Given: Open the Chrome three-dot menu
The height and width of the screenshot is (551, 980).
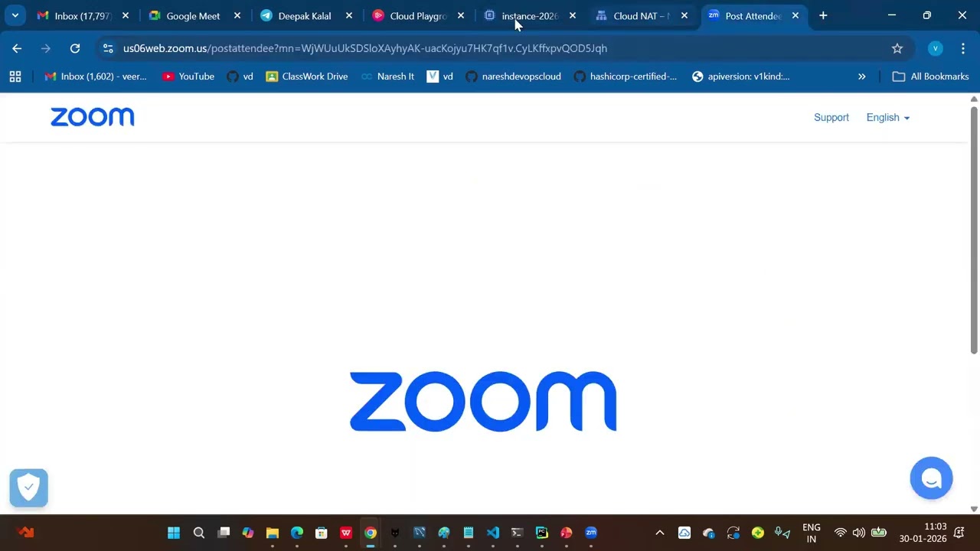Looking at the screenshot, I should (x=963, y=48).
